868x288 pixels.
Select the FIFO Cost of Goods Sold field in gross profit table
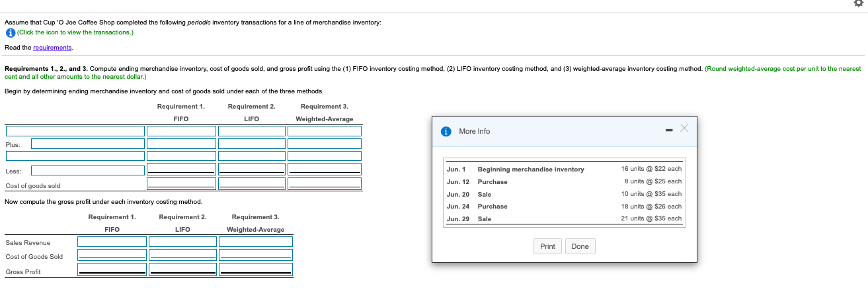click(112, 254)
